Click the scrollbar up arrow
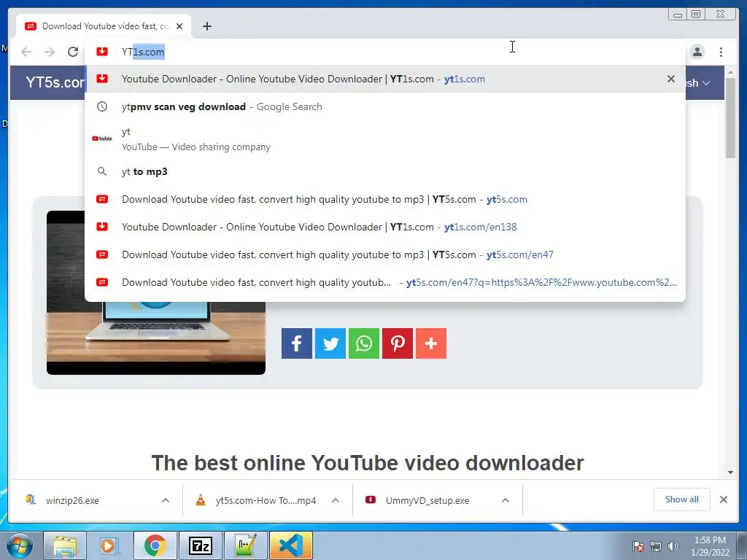The width and height of the screenshot is (747, 560). pos(730,72)
